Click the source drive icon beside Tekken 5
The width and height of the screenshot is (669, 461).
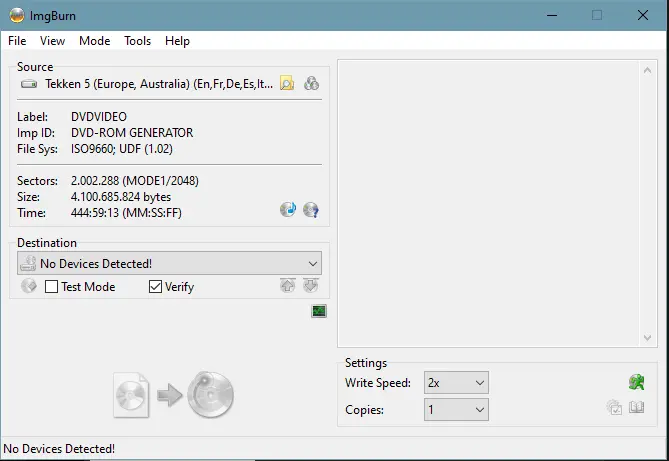(29, 84)
